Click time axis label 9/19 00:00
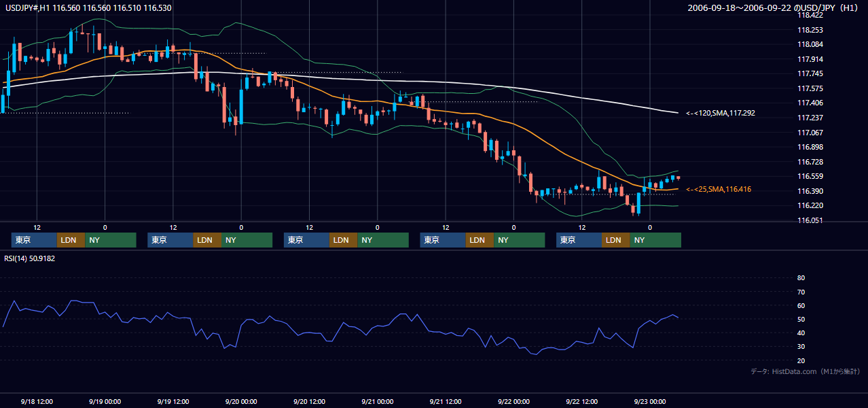This screenshot has width=868, height=408. click(105, 401)
